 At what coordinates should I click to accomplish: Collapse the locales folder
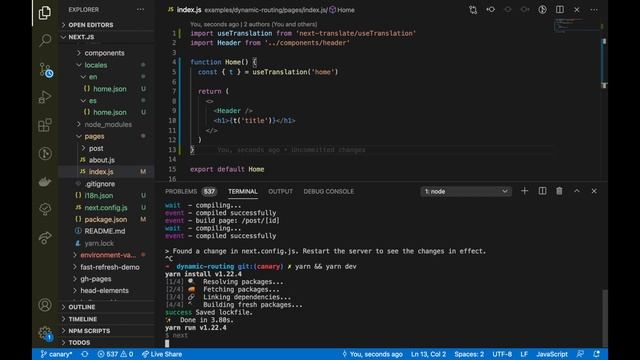107,65
